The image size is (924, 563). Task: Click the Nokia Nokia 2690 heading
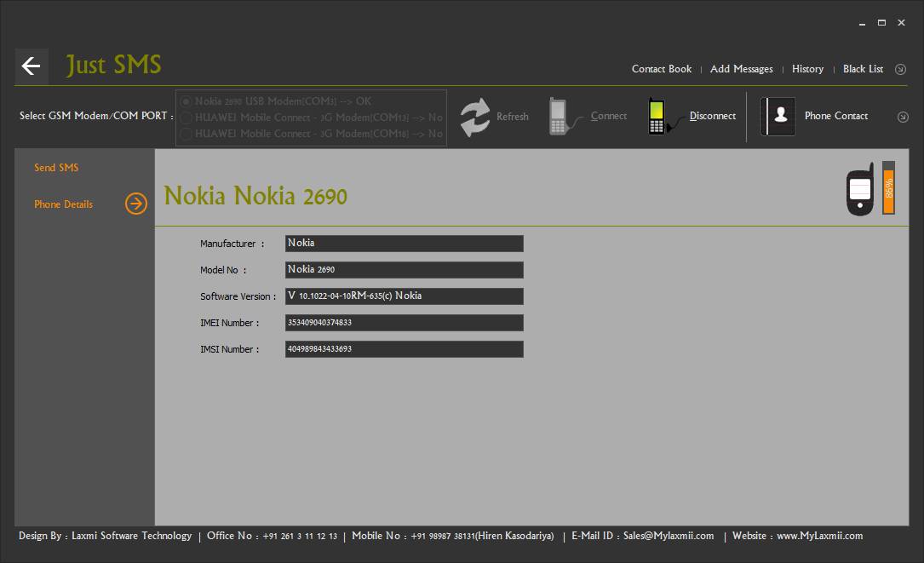click(x=255, y=196)
